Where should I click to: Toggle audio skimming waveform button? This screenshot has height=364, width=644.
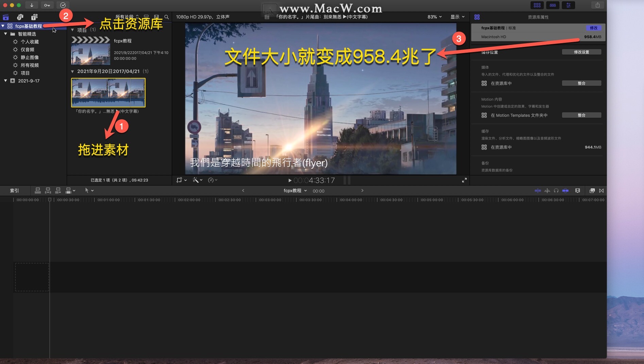(547, 191)
